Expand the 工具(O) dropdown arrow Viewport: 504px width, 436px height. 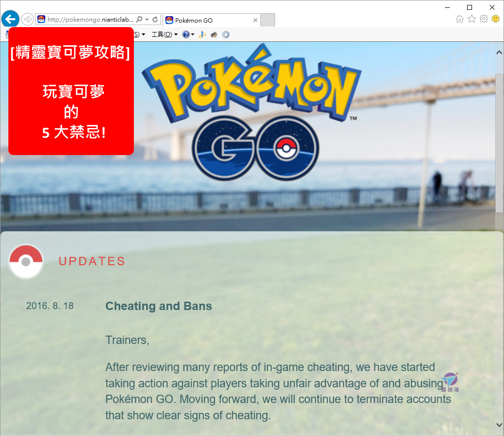[176, 35]
